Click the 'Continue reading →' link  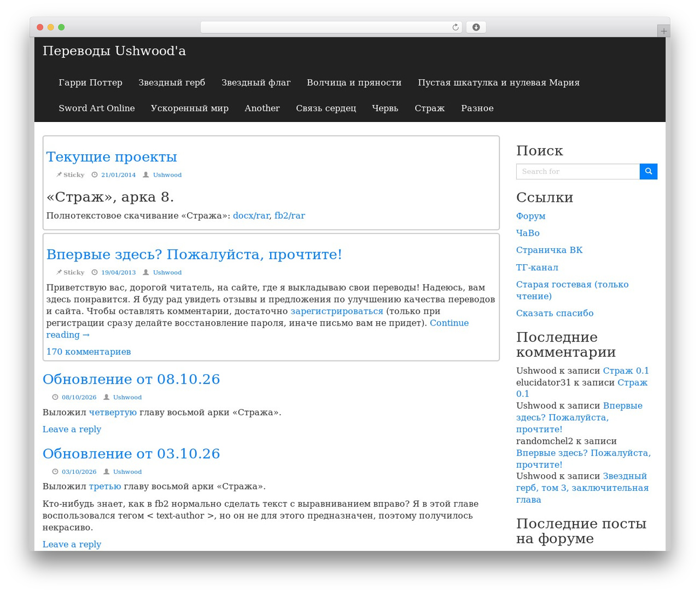(257, 329)
